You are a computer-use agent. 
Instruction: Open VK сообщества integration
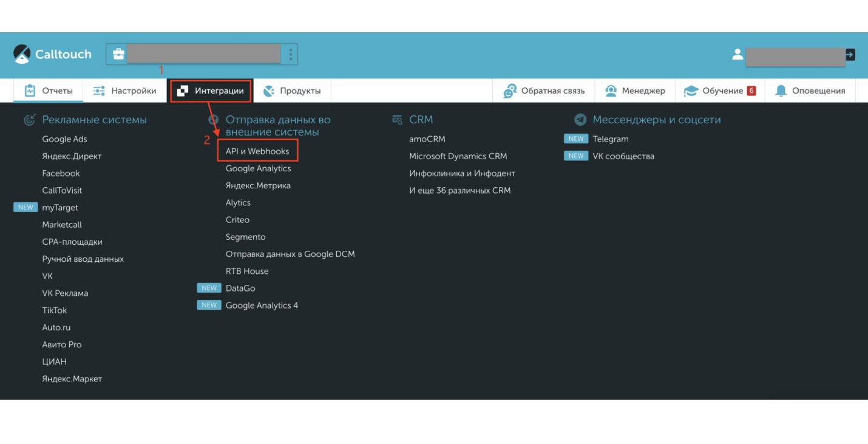pyautogui.click(x=623, y=156)
